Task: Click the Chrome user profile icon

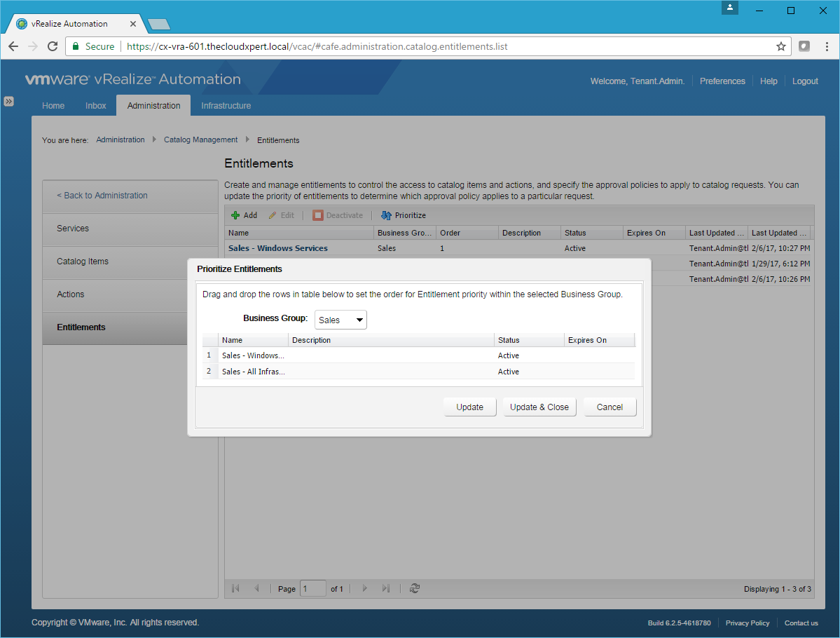Action: 731,8
